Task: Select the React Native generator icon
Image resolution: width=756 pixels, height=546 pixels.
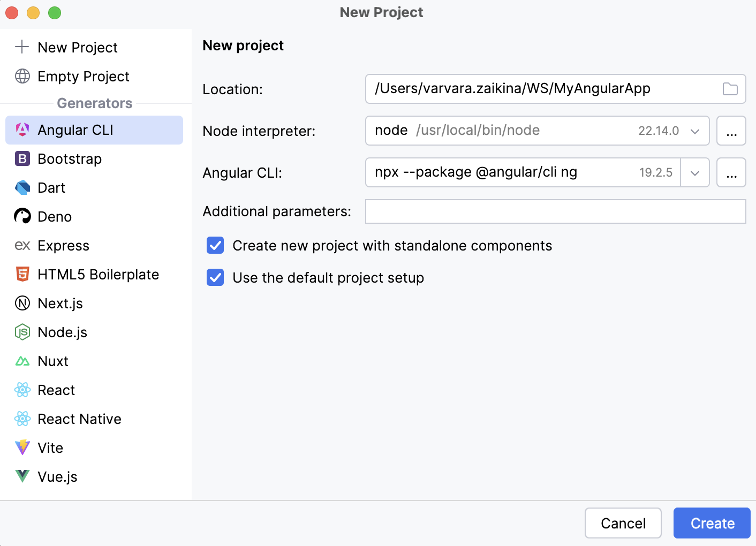Action: (22, 419)
